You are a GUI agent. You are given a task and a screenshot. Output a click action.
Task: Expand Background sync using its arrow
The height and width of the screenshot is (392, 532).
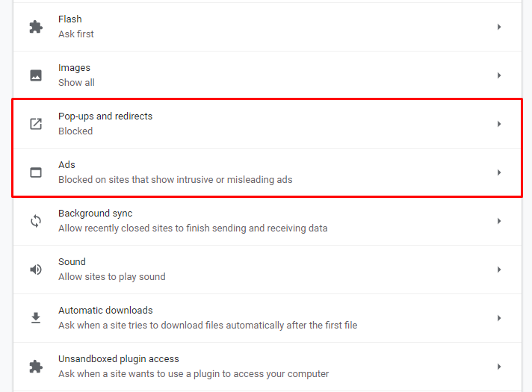click(499, 221)
